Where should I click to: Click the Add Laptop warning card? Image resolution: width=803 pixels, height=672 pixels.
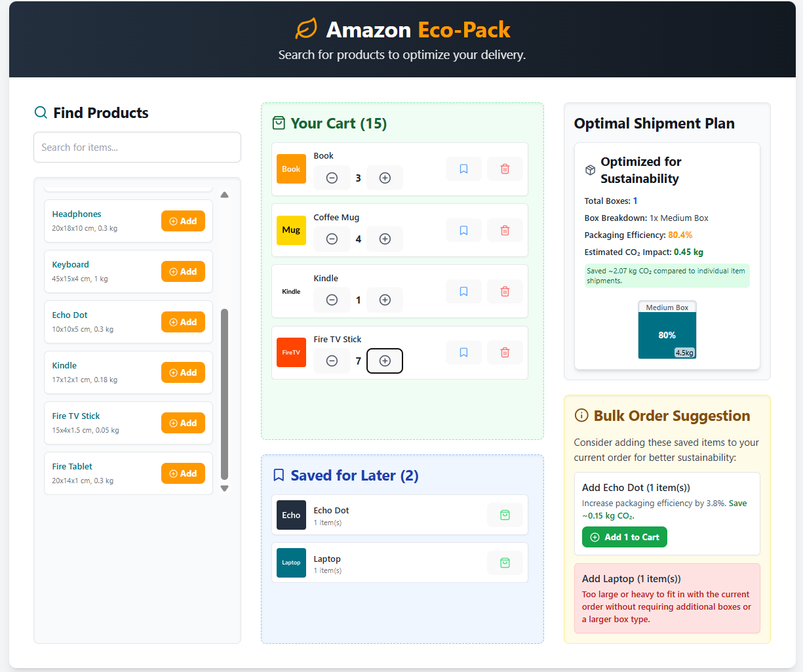click(667, 599)
